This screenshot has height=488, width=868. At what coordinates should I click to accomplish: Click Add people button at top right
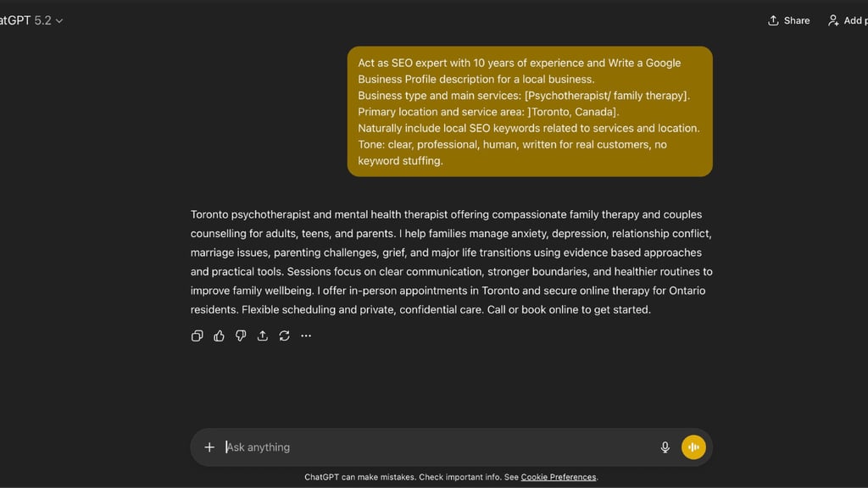point(846,20)
